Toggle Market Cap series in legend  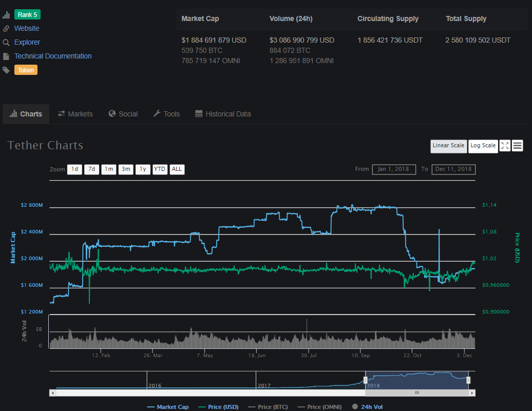pos(168,407)
